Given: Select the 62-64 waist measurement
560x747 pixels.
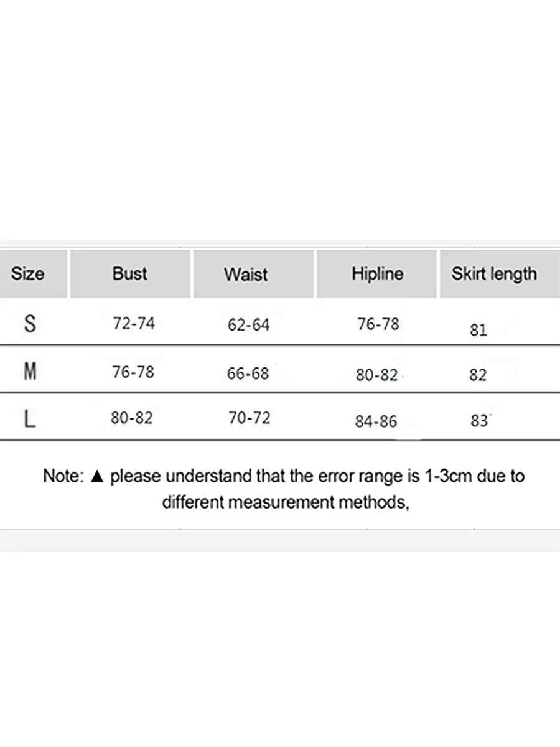Looking at the screenshot, I should pyautogui.click(x=249, y=325).
